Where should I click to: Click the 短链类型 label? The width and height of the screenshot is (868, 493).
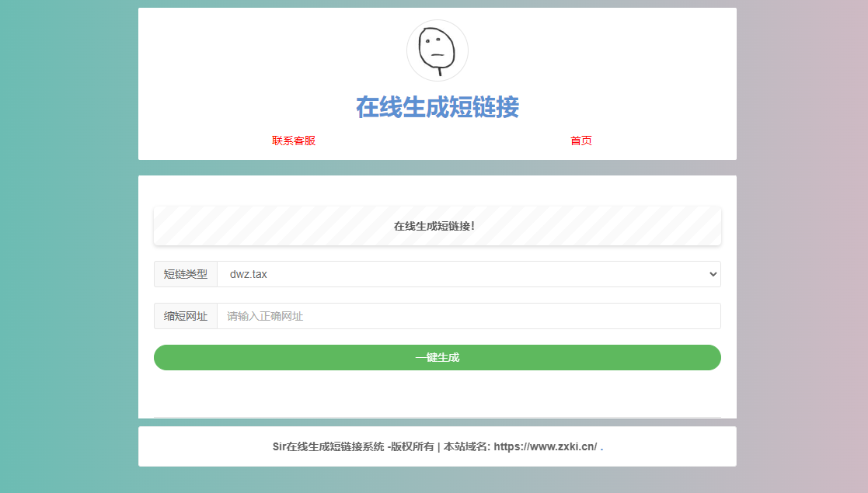coord(185,274)
